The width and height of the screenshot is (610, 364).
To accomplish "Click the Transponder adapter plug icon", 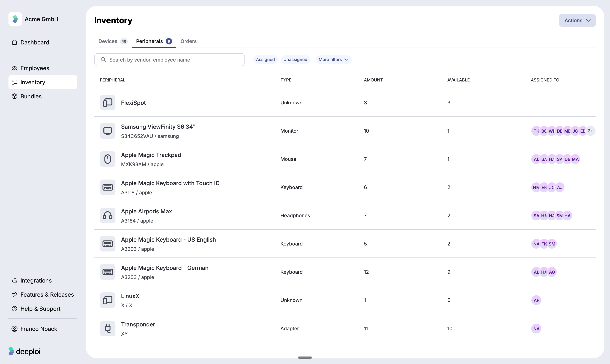I will tap(107, 328).
